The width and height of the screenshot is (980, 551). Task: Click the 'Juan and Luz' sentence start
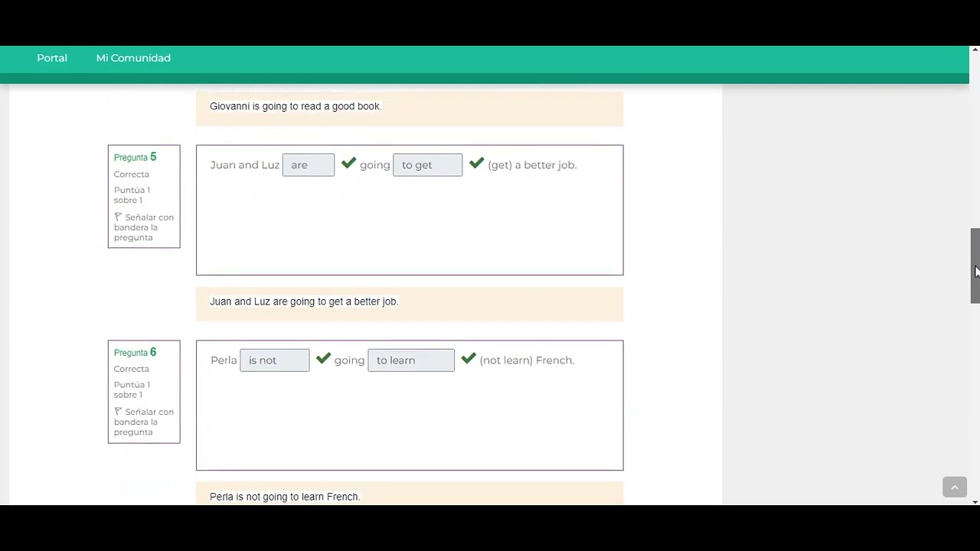tap(245, 165)
